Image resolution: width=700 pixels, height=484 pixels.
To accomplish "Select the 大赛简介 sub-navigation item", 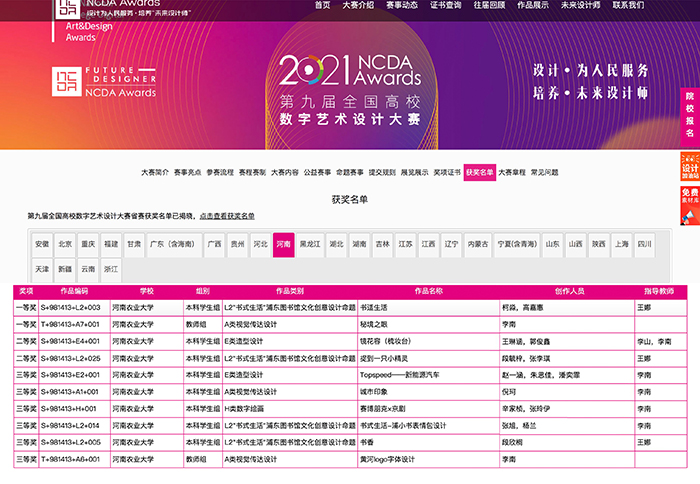I will (155, 172).
